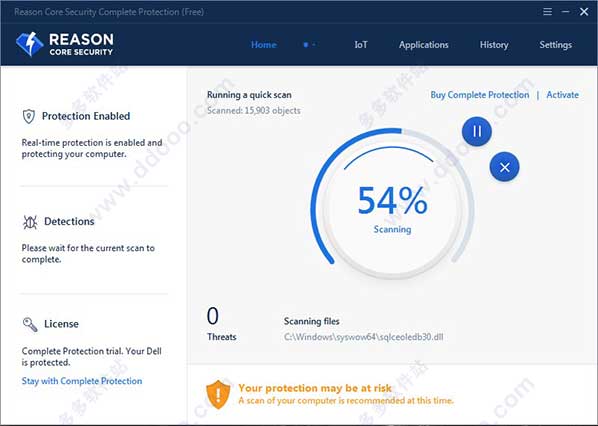Click the Scanned: 15,903 objects text

coord(254,111)
